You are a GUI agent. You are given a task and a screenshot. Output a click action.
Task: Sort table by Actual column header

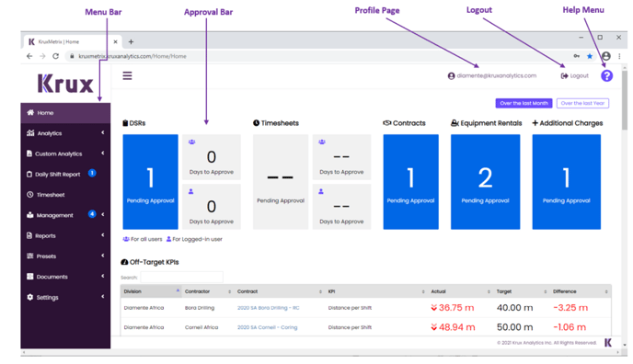pos(460,291)
